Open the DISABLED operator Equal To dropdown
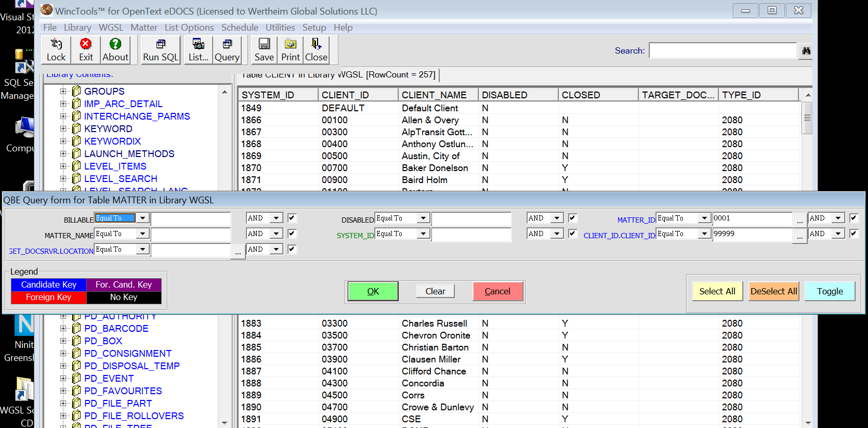Viewport: 868px width, 428px height. [424, 218]
